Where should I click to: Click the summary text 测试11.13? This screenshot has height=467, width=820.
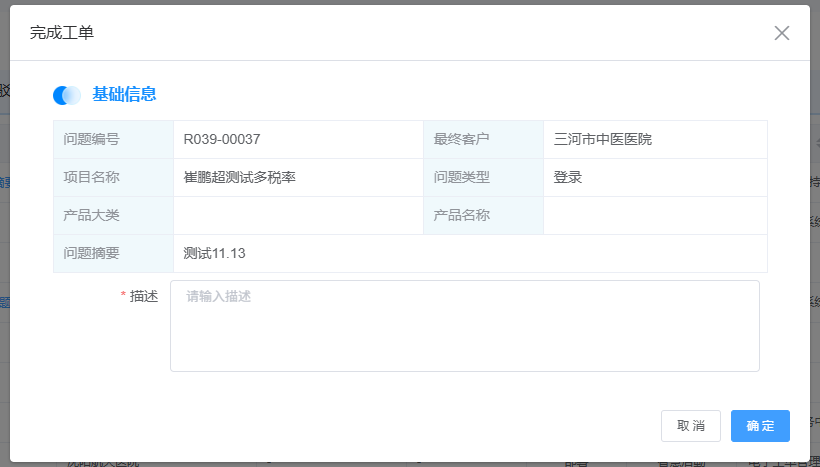pyautogui.click(x=215, y=254)
